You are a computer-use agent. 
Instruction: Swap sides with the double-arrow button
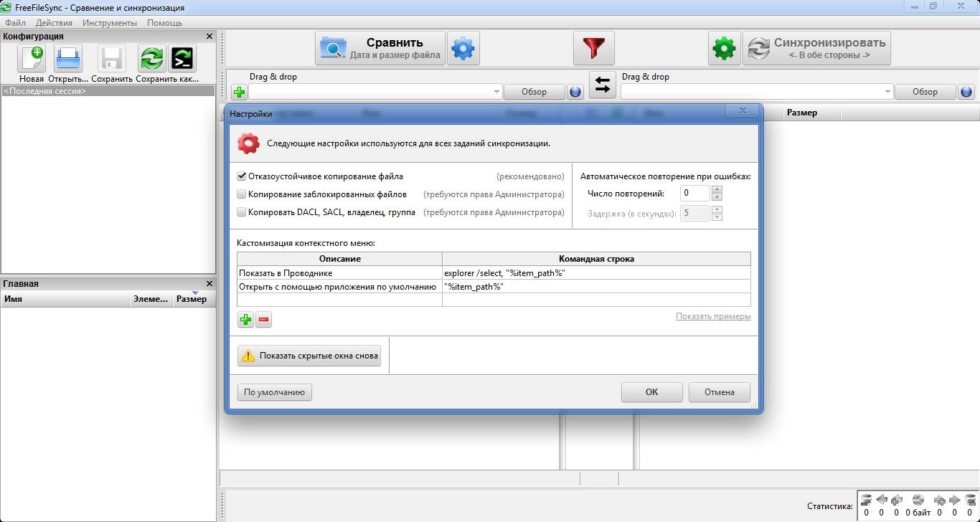coord(603,86)
